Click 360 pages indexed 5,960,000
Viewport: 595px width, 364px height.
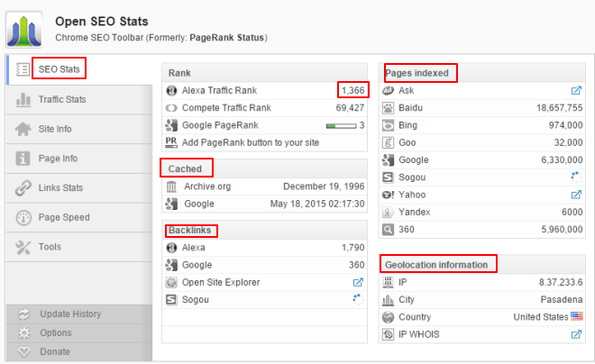[562, 230]
